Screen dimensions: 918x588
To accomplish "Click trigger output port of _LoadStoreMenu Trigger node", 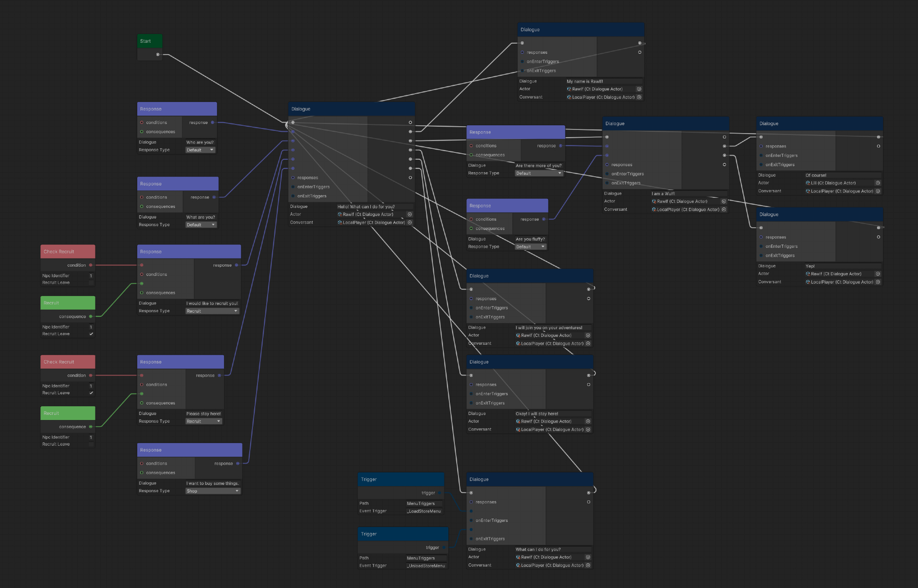I will pyautogui.click(x=440, y=493).
